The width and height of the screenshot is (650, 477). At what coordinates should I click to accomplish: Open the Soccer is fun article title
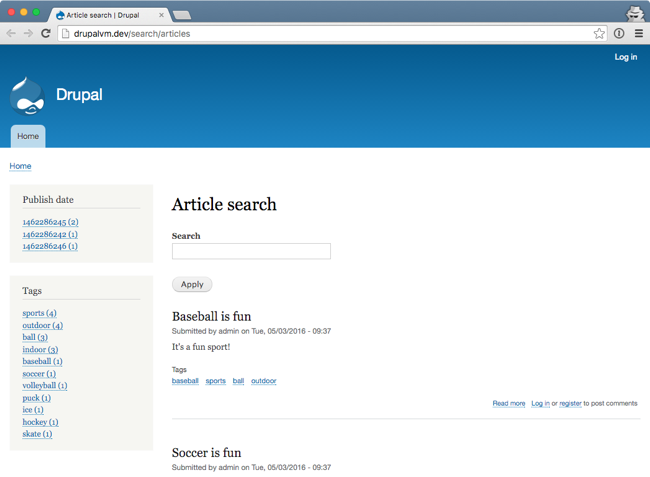pyautogui.click(x=206, y=453)
